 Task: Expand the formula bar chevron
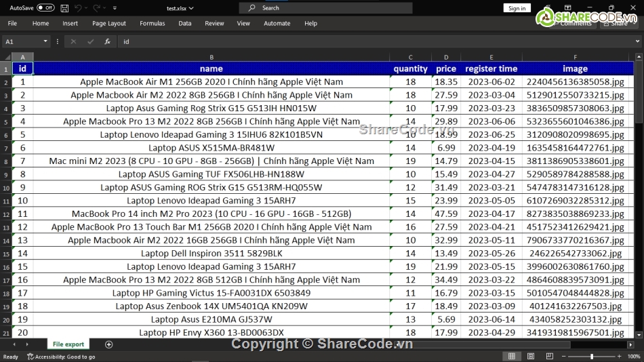pos(638,41)
